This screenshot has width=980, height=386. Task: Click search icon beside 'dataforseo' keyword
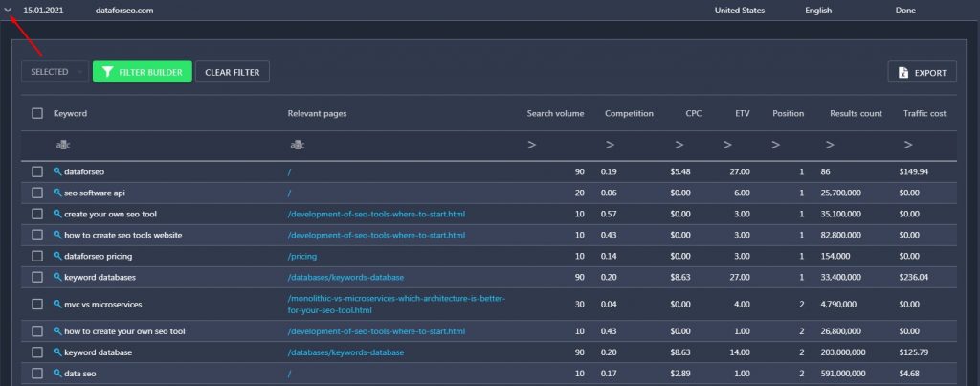click(57, 170)
